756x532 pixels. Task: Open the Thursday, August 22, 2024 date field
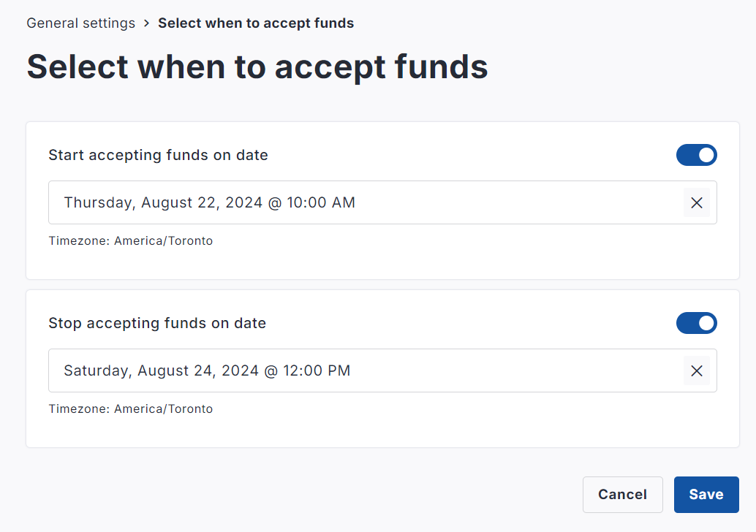pyautogui.click(x=366, y=202)
